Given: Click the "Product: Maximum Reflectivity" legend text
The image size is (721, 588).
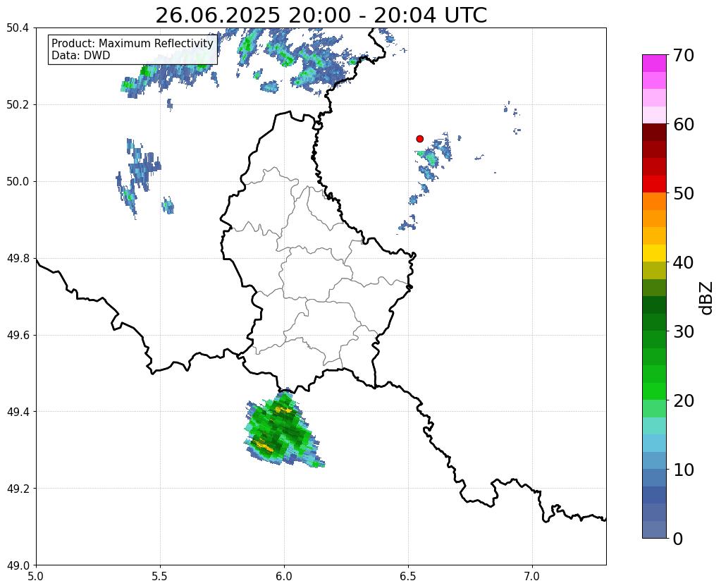Looking at the screenshot, I should (x=133, y=43).
